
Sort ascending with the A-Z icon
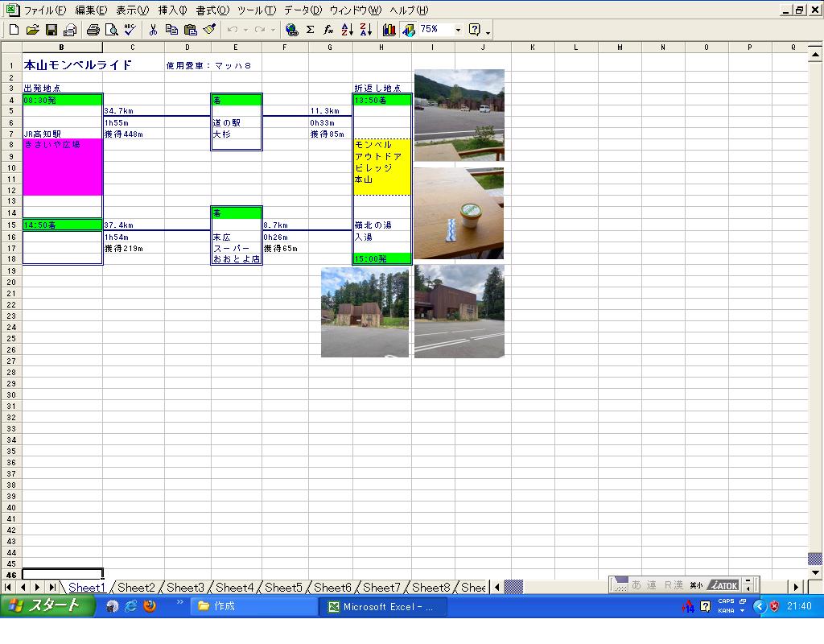point(347,30)
